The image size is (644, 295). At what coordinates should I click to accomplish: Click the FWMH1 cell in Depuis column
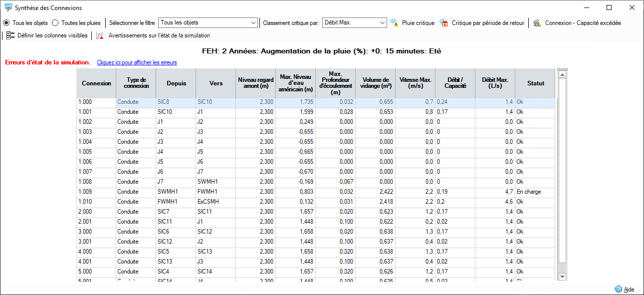[176, 202]
